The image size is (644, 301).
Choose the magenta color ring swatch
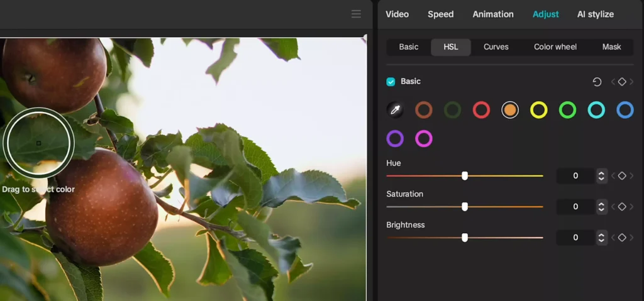pos(424,139)
